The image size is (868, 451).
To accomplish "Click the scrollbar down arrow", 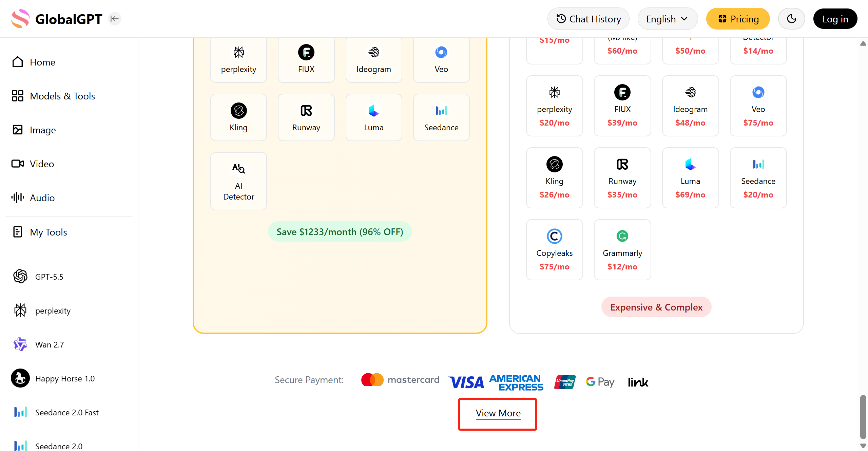I will (x=863, y=446).
